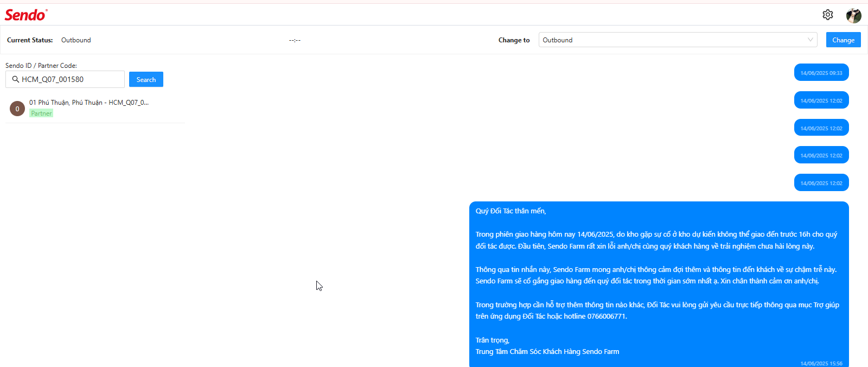
Task: Click the brown circular avatar badge "0"
Action: click(x=17, y=109)
